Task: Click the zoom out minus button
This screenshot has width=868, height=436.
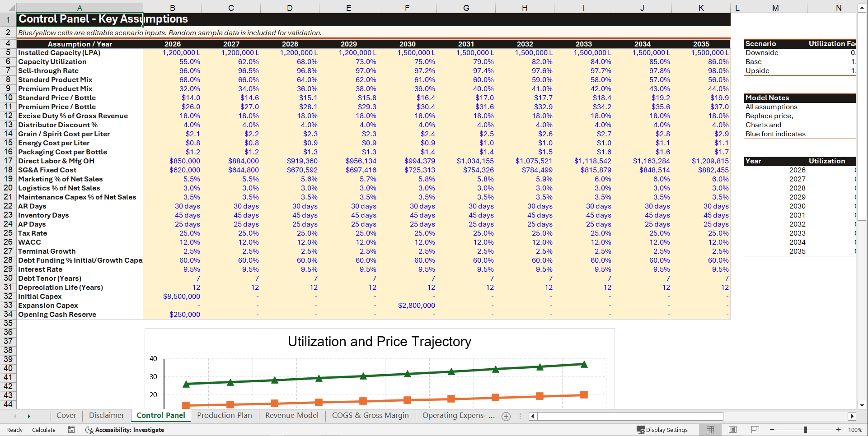Action: click(772, 430)
